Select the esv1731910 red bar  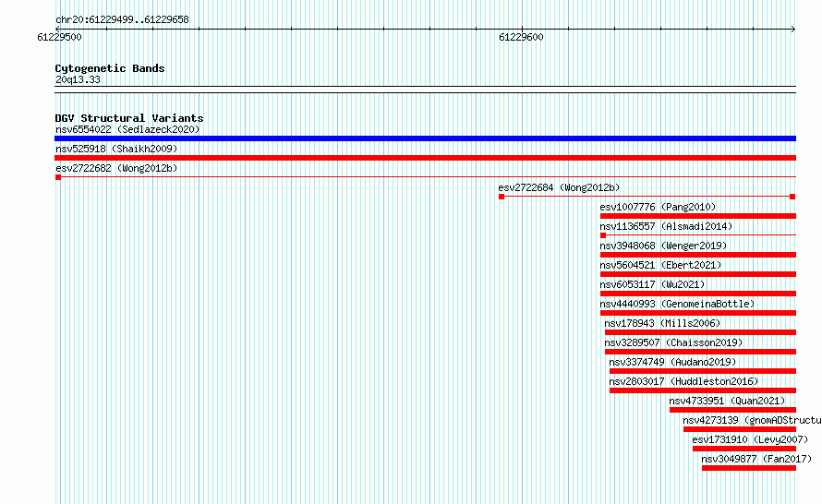click(744, 449)
